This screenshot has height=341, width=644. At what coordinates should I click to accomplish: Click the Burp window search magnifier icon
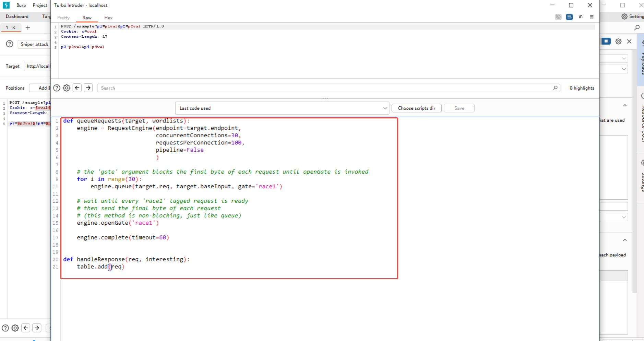[x=637, y=27]
